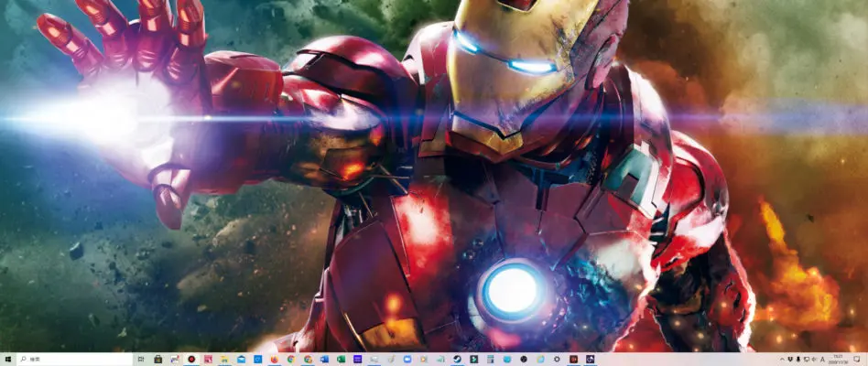
Task: Open the network icon in the tray
Action: click(x=807, y=360)
